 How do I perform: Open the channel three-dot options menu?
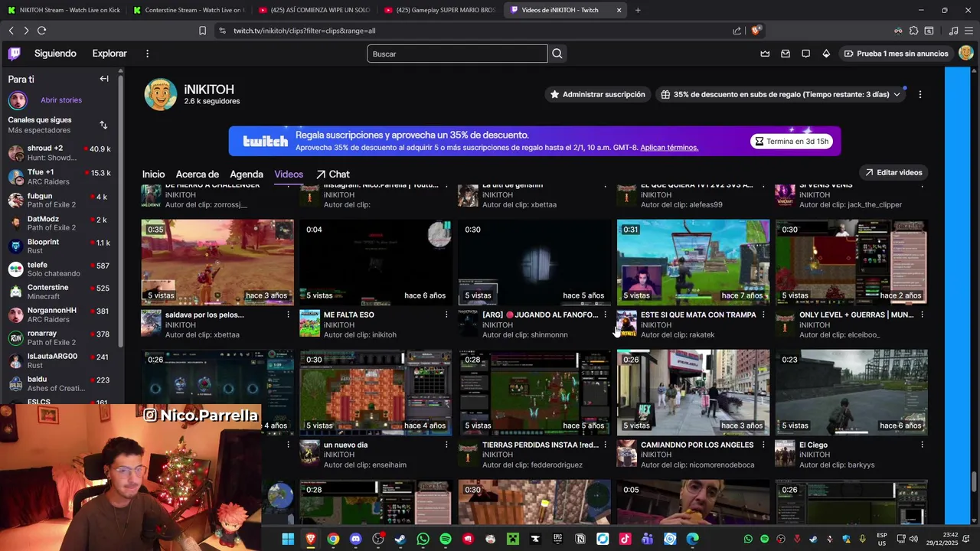pyautogui.click(x=920, y=94)
